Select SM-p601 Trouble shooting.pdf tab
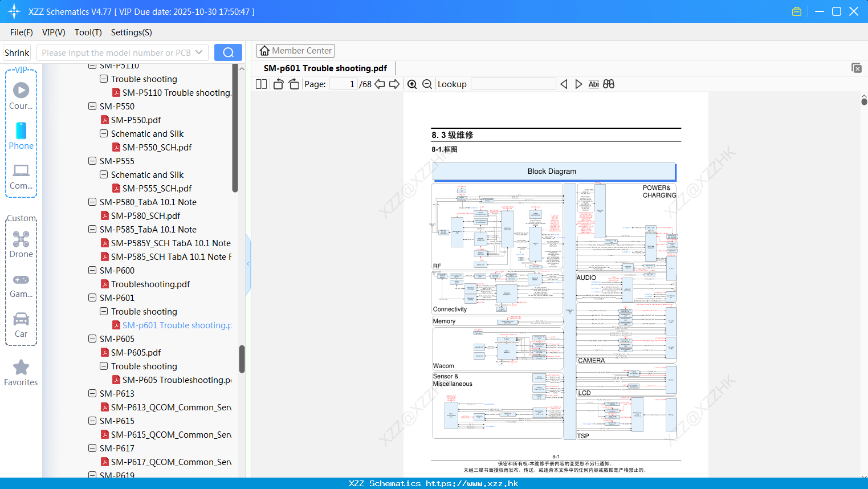This screenshot has height=489, width=868. pyautogui.click(x=325, y=68)
